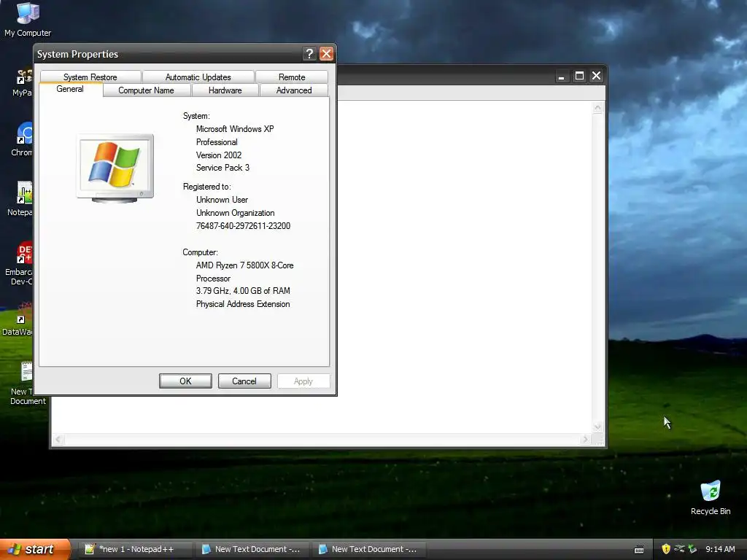Click the product ID 76487-640-2972611-23200
The height and width of the screenshot is (560, 747).
243,226
